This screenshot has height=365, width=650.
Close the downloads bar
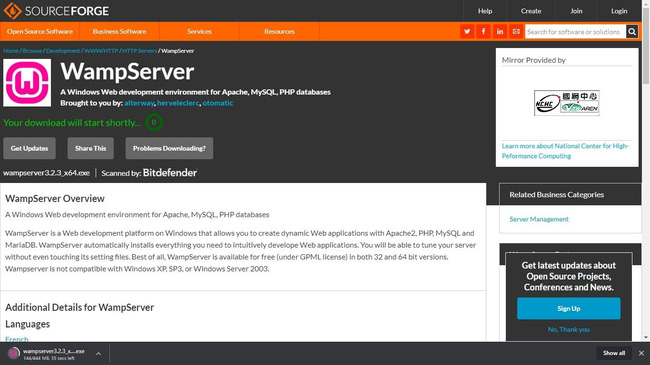(641, 353)
